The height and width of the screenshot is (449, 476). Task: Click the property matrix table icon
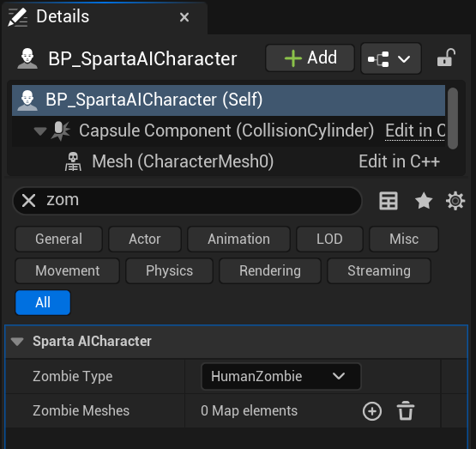[x=389, y=201]
